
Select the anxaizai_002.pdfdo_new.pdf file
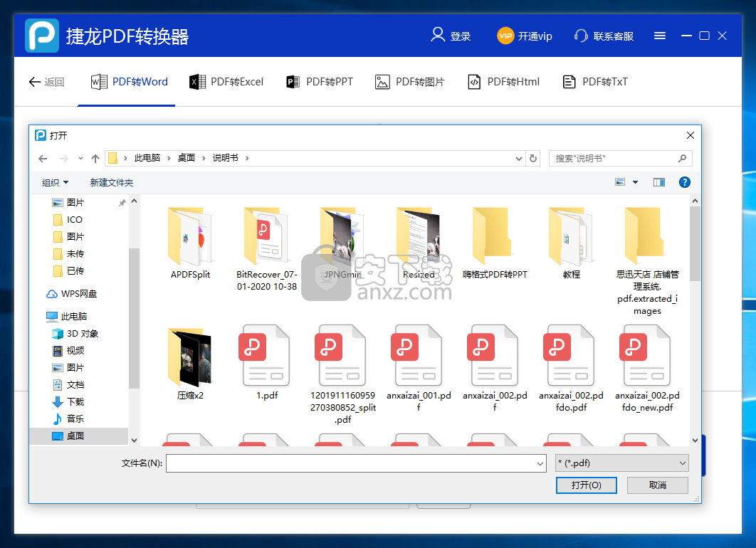[x=647, y=369]
